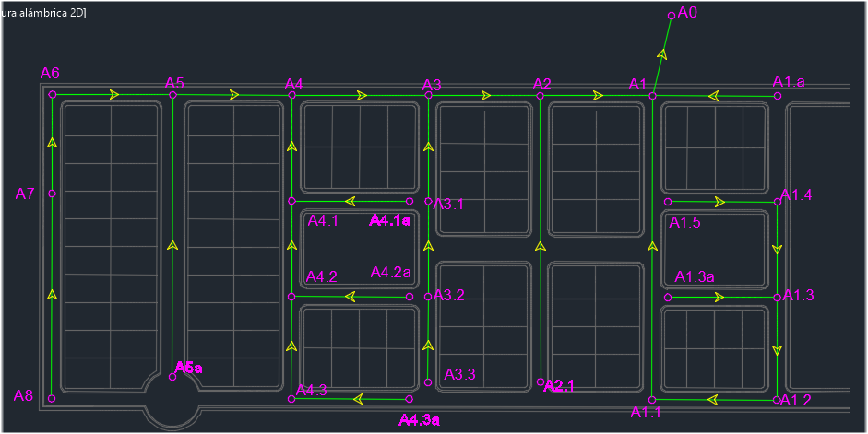Click the flow arrow between A5 and A4
Screen dimensions: 868x434
[x=234, y=95]
